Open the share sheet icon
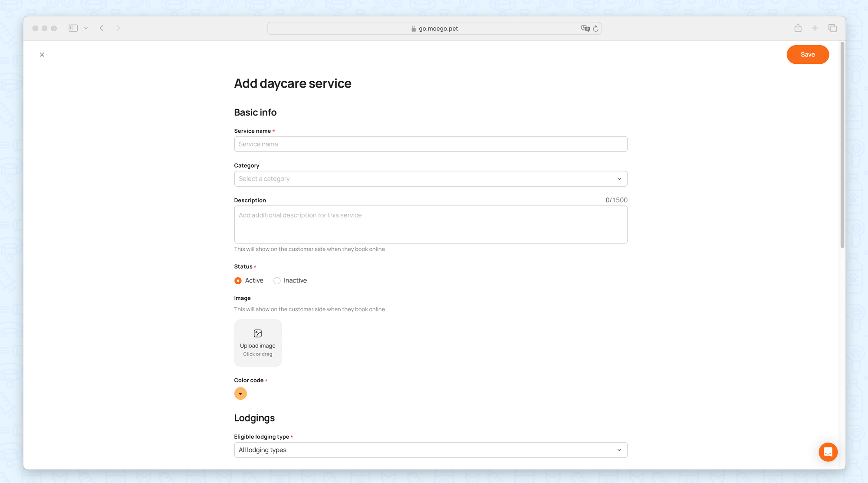 [798, 28]
